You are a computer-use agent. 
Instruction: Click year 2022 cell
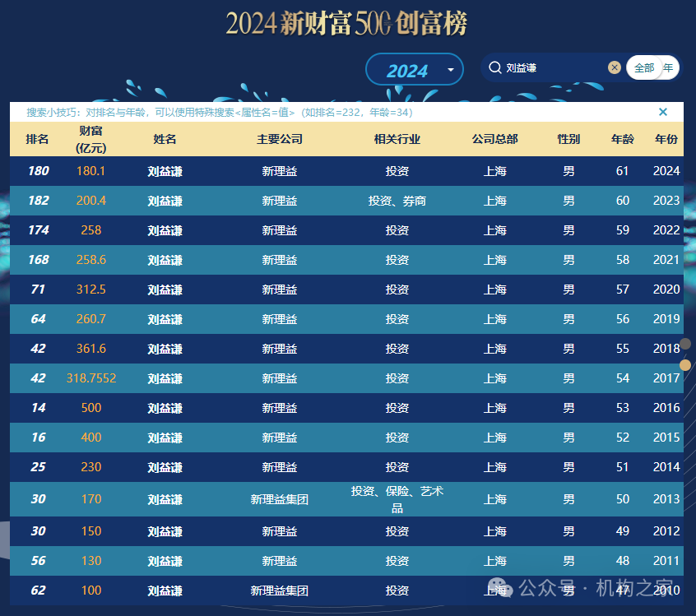(666, 230)
